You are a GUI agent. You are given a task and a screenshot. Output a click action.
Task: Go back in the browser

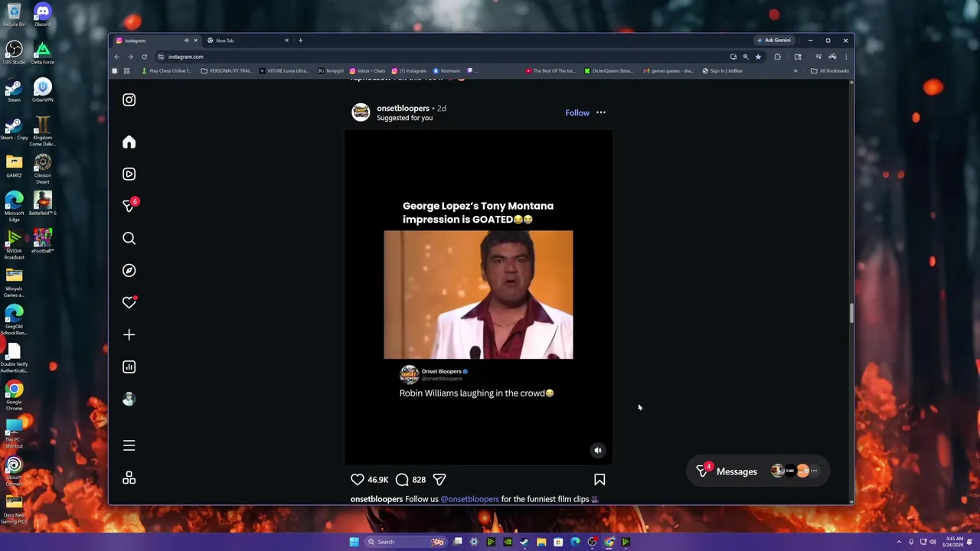(x=117, y=57)
